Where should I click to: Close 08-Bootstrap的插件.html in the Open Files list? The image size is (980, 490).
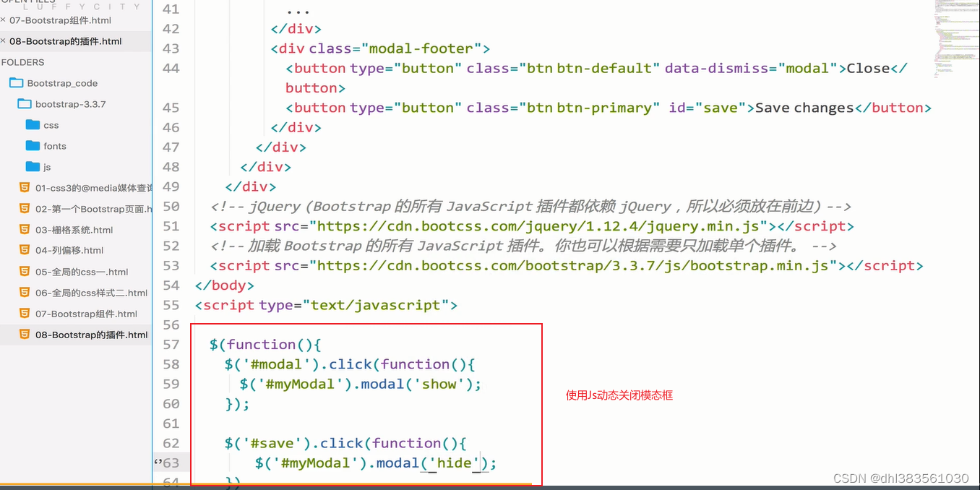(x=3, y=41)
